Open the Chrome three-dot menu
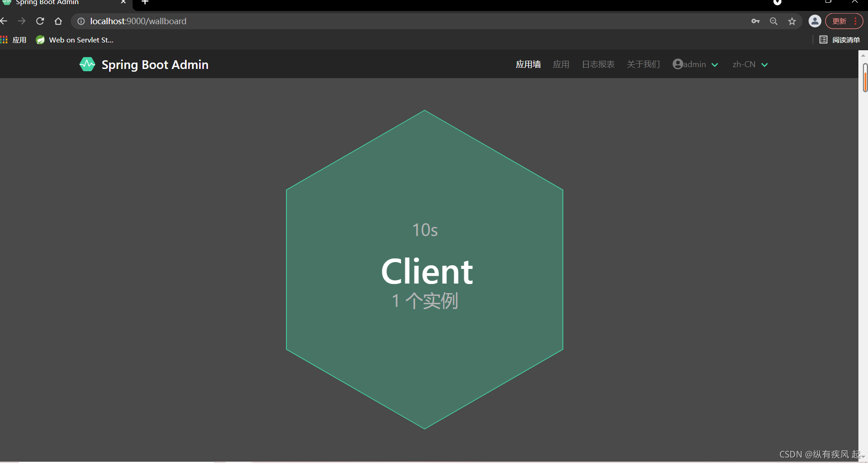This screenshot has width=868, height=463. (856, 21)
